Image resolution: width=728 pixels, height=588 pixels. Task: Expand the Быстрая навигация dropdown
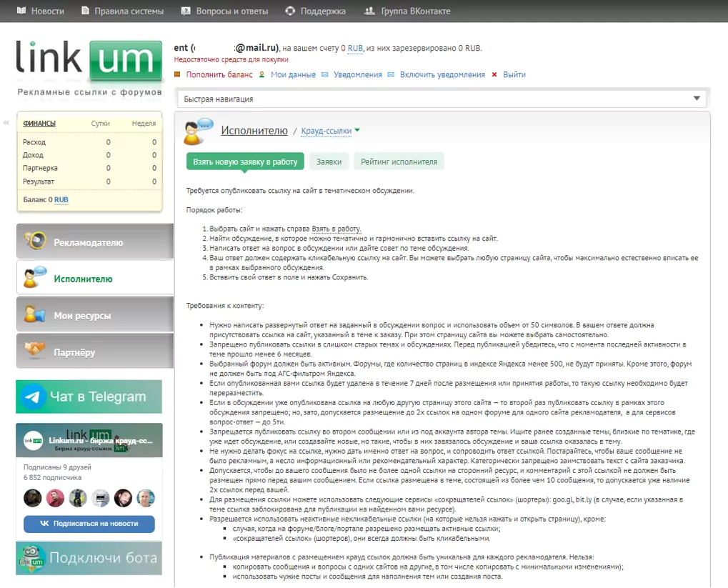(x=442, y=99)
